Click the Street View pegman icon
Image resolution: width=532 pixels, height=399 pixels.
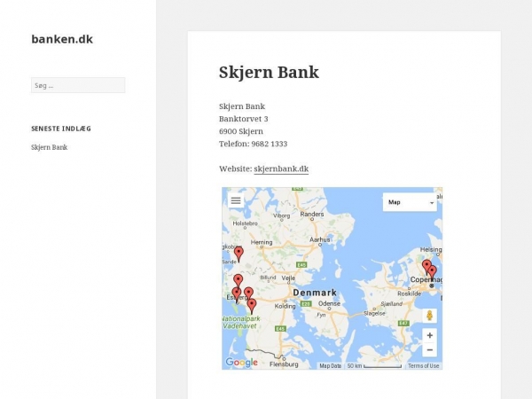429,316
